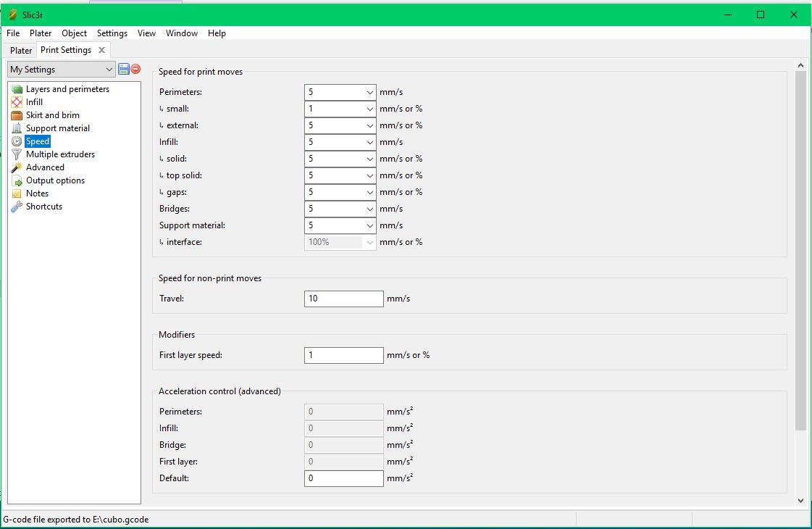The width and height of the screenshot is (812, 529).
Task: Click the red delete preset icon
Action: point(135,69)
